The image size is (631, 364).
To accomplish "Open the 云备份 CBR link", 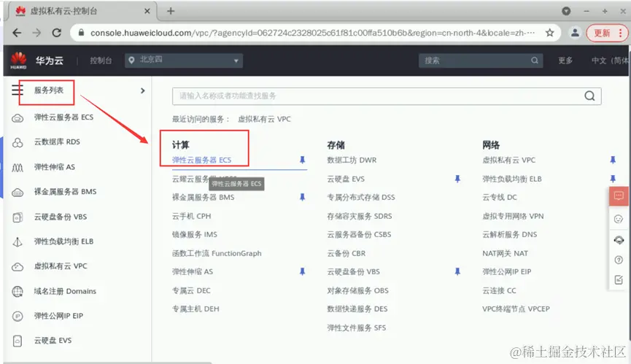I will click(346, 253).
